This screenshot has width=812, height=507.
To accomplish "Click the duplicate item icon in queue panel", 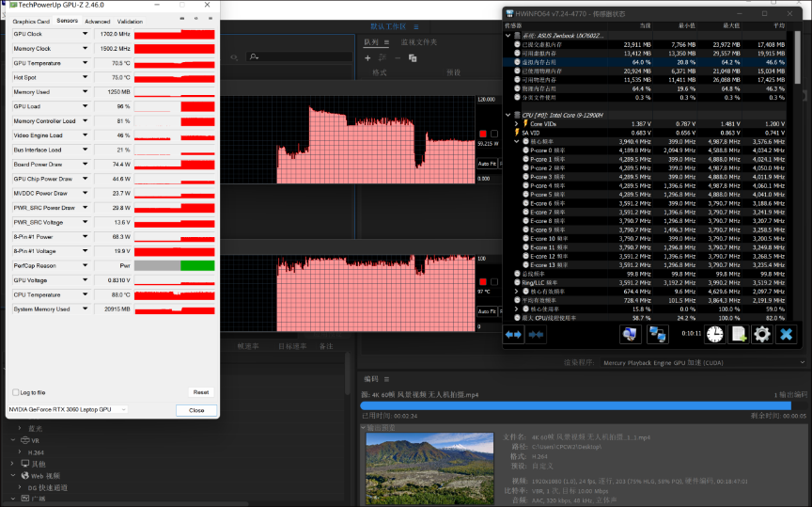I will pos(413,58).
